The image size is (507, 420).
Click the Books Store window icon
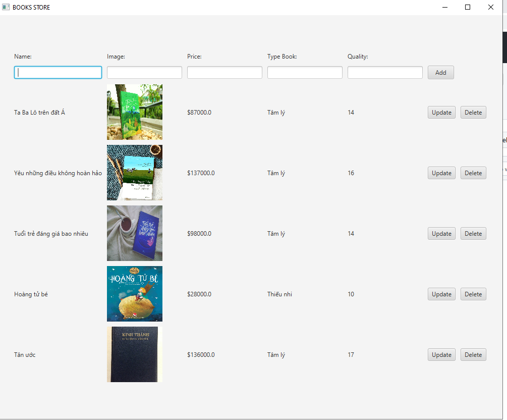6,7
